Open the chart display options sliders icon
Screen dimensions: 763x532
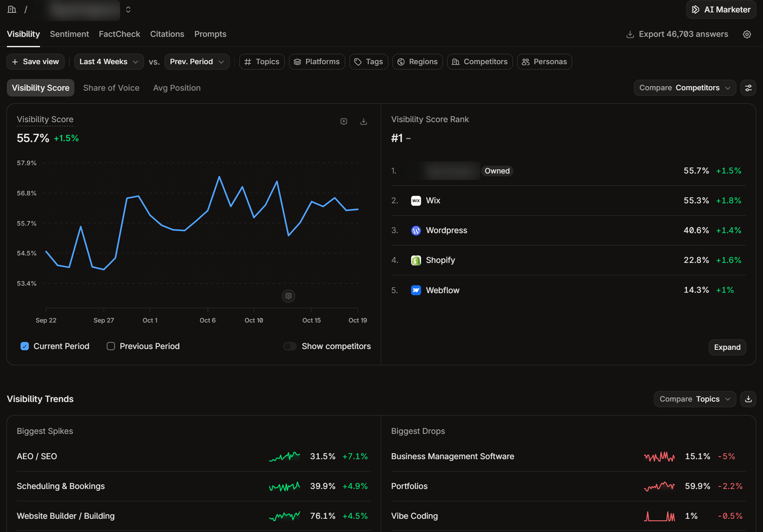[748, 88]
